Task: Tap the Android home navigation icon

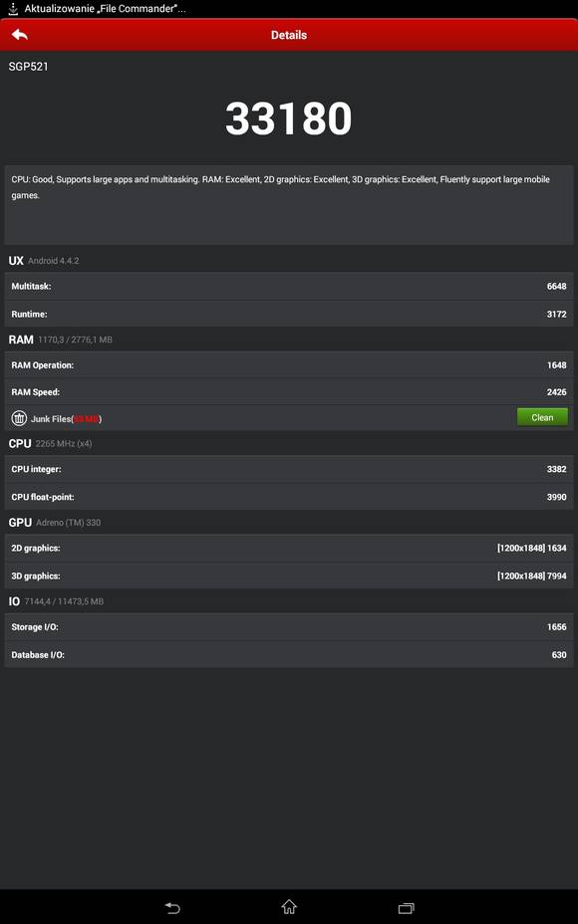Action: click(289, 907)
